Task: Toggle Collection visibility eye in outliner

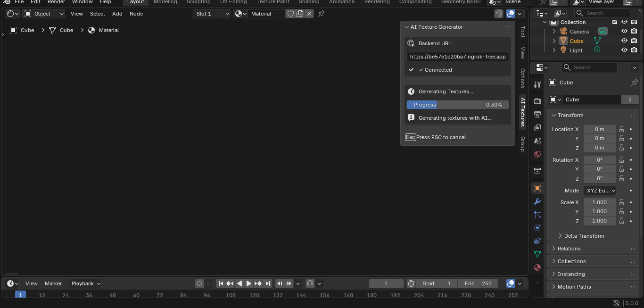Action: pos(624,22)
